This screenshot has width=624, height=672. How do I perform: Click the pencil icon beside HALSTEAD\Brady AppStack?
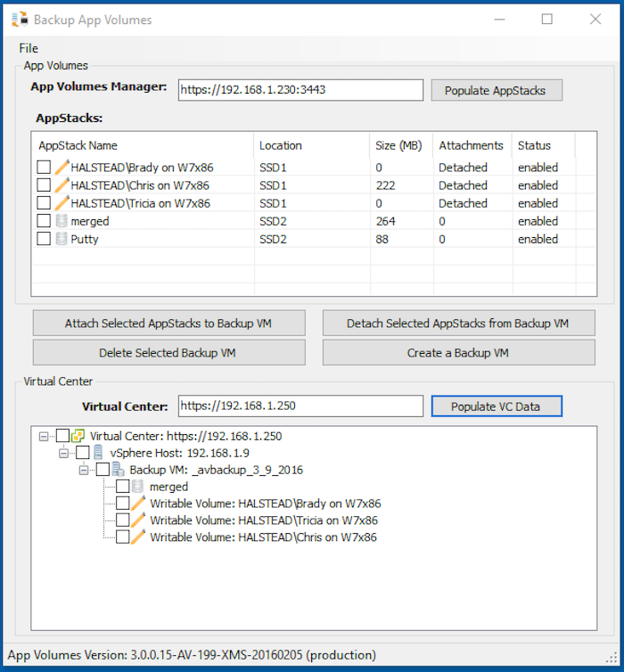point(62,168)
